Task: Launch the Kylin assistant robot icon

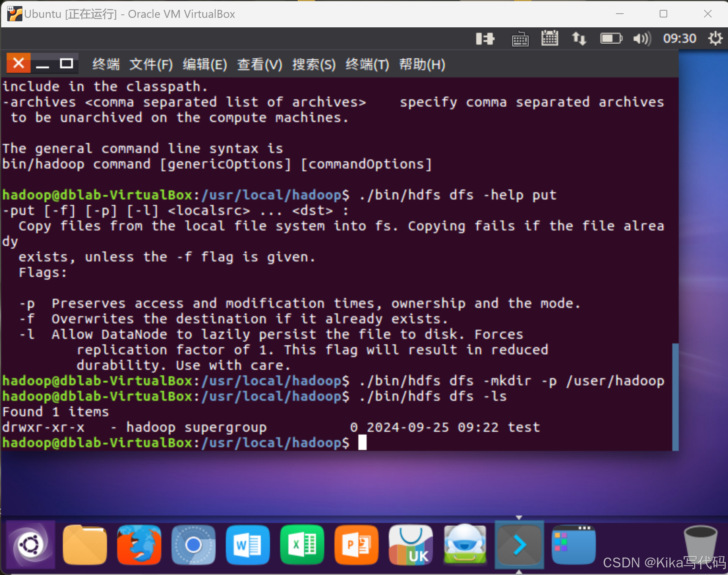Action: pos(464,545)
